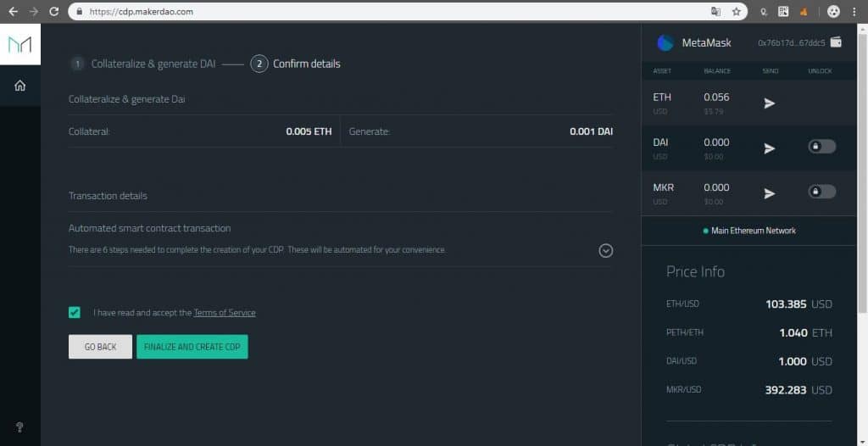Send MKR using the arrow icon
Screen dimensions: 868x446
tap(769, 193)
